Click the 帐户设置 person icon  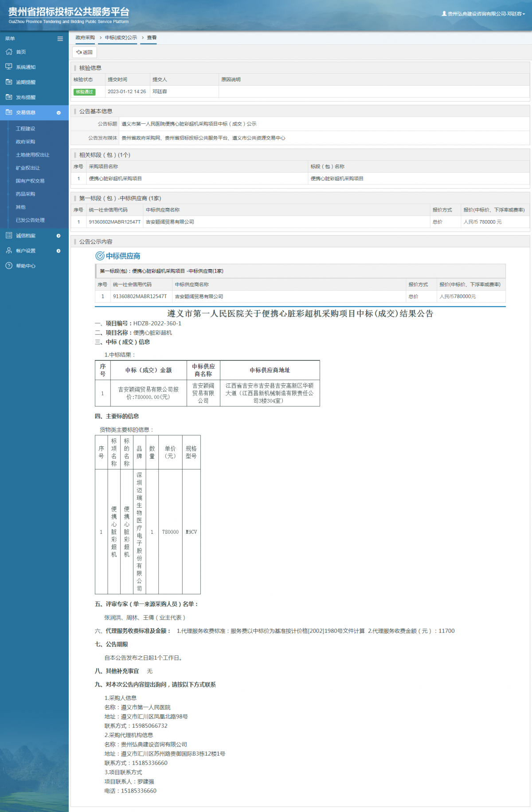[9, 251]
